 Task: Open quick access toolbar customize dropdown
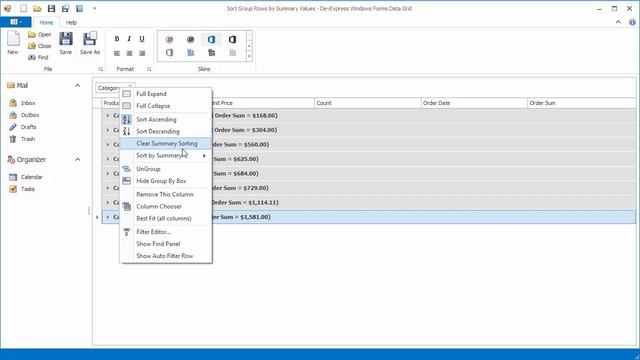pos(94,8)
